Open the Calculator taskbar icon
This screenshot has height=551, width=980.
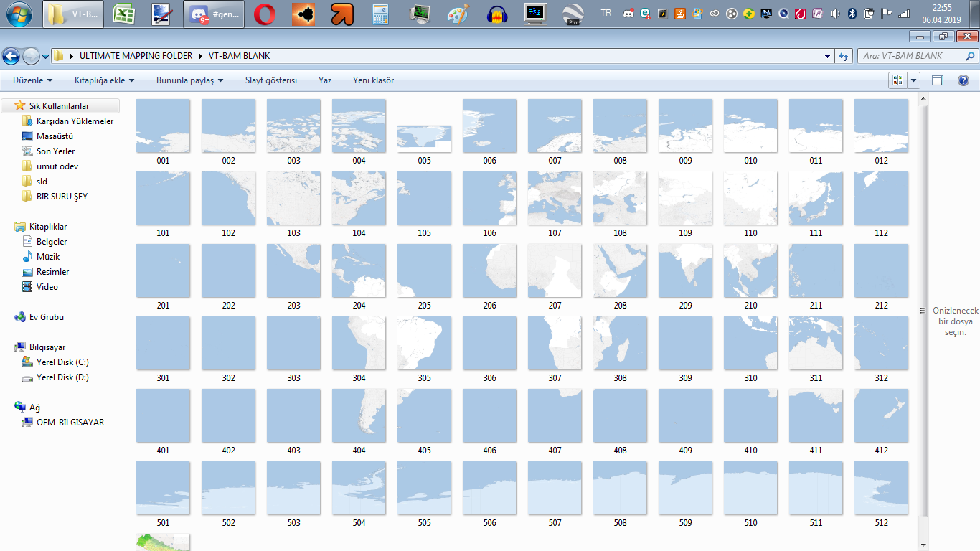click(380, 14)
